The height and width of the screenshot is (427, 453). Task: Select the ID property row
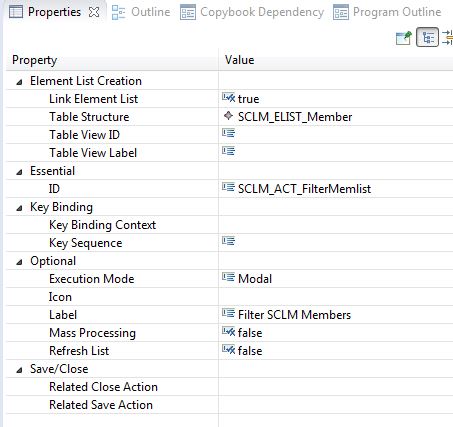pos(54,189)
